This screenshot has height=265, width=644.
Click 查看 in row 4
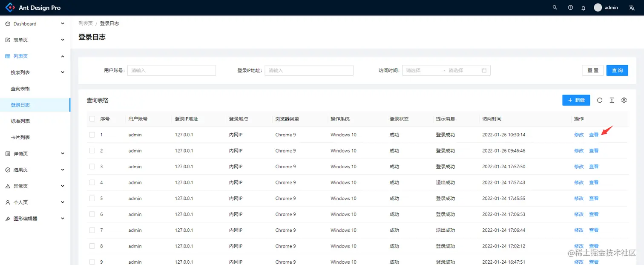pos(594,182)
